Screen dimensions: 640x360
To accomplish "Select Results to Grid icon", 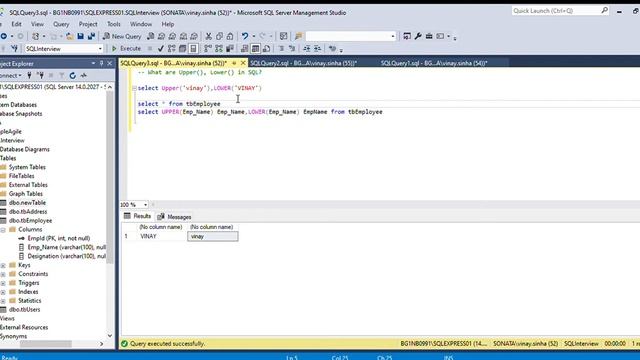I will [x=256, y=49].
